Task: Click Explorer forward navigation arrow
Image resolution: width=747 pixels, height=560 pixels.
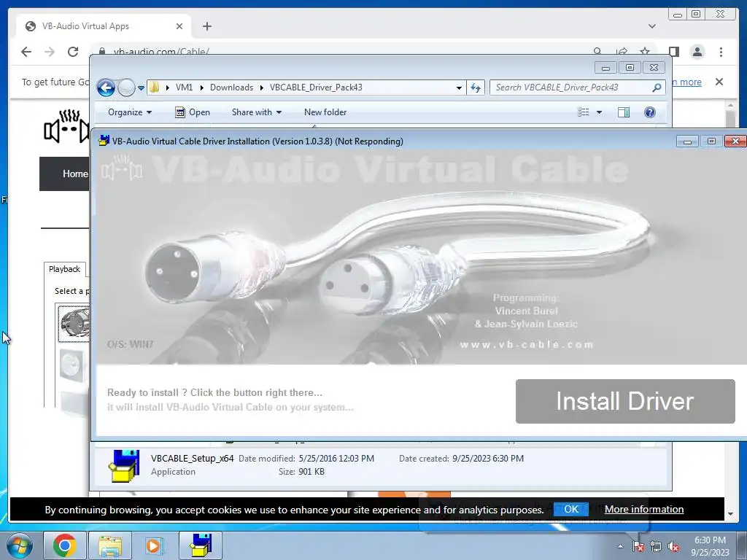Action: pyautogui.click(x=125, y=87)
